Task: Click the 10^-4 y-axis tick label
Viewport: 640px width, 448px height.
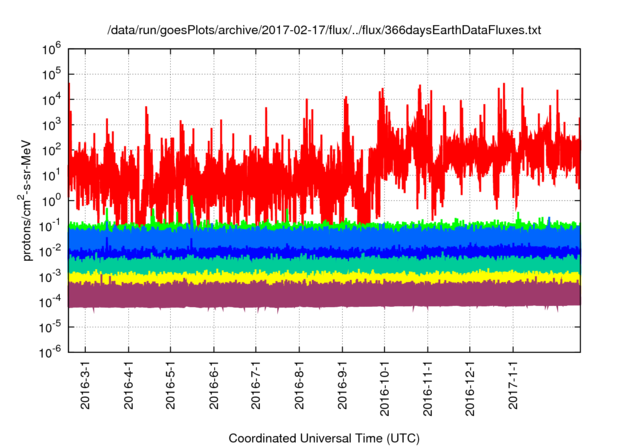Action: [x=50, y=302]
